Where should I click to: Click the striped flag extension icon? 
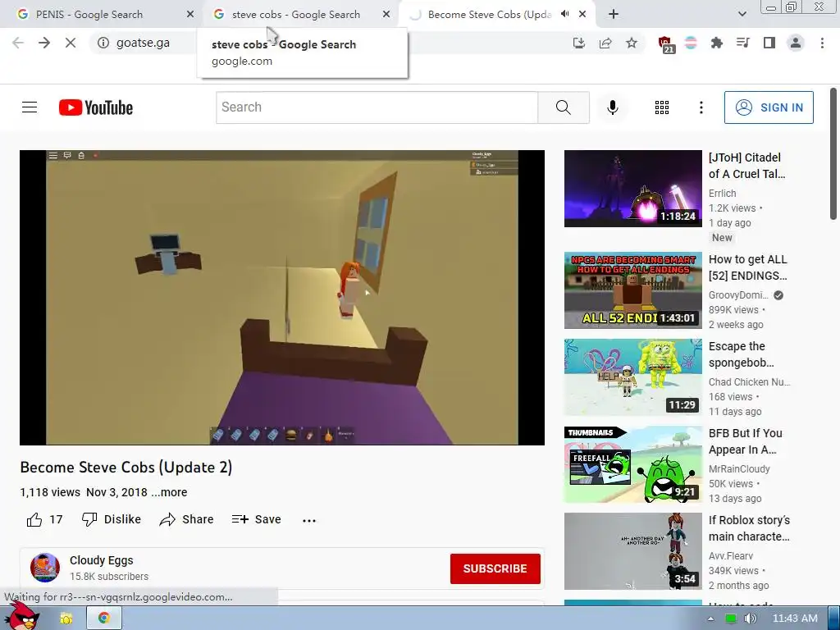(691, 43)
